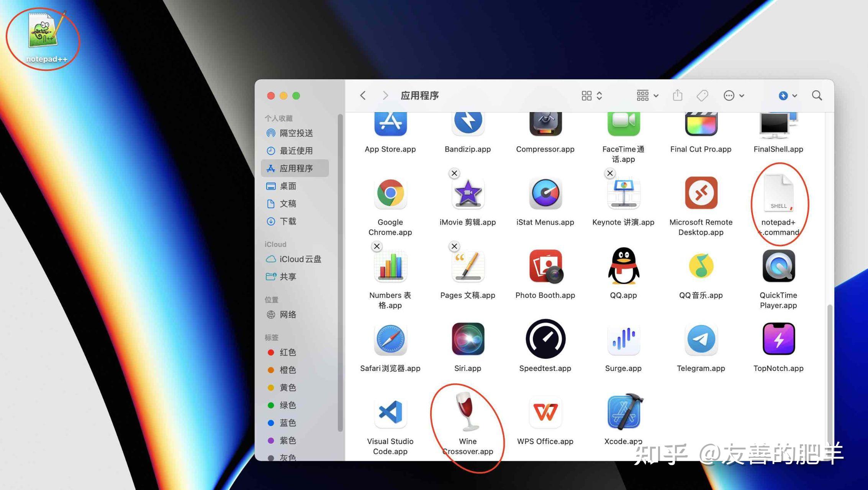Select the QQ penguin app icon
The height and width of the screenshot is (490, 868).
tap(623, 266)
